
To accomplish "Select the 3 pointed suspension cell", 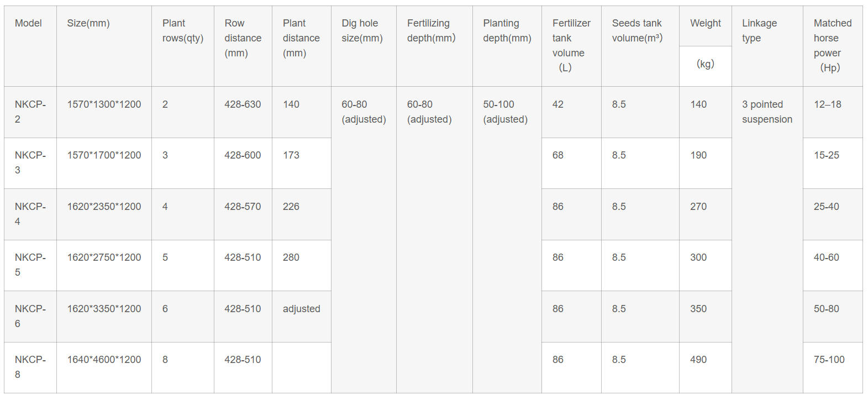I will 767,240.
